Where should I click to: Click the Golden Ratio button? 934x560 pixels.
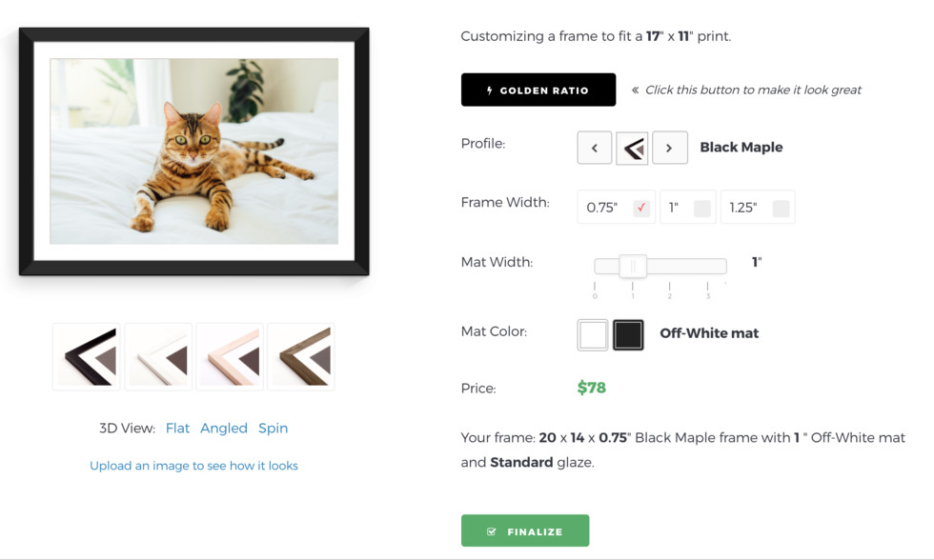(538, 90)
